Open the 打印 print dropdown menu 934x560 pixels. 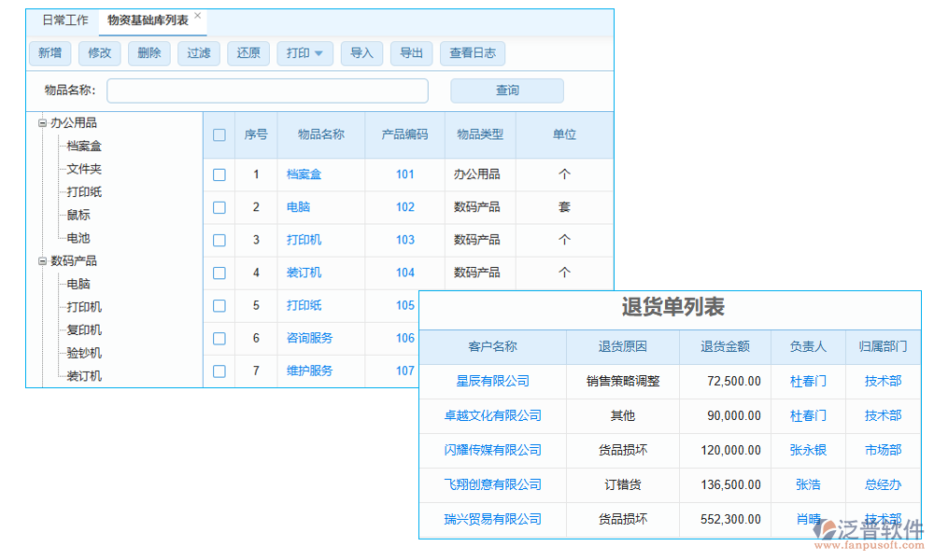(x=304, y=53)
